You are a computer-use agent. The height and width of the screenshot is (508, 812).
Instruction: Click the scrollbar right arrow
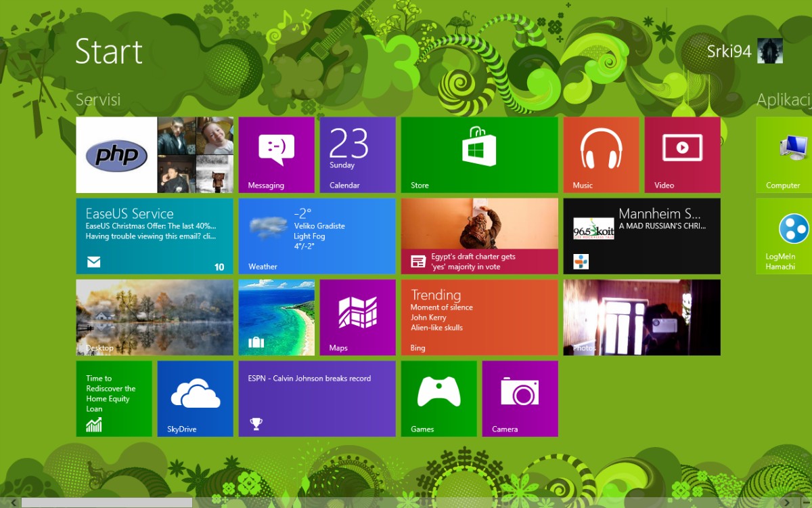pyautogui.click(x=787, y=503)
